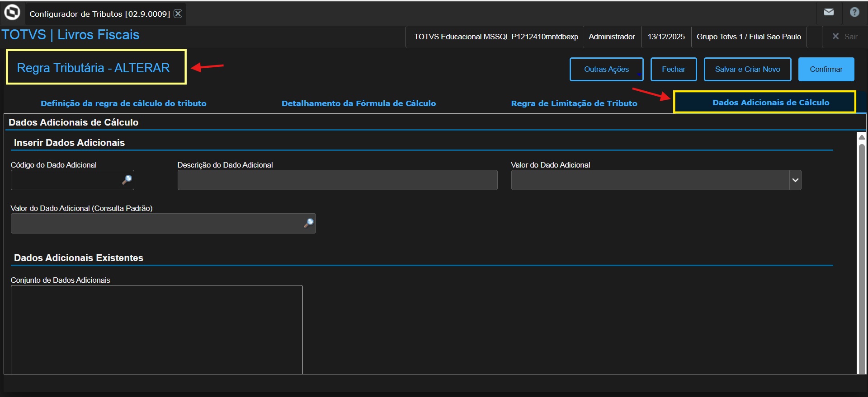Viewport: 868px width, 397px height.
Task: Open the help question mark icon
Action: point(854,12)
